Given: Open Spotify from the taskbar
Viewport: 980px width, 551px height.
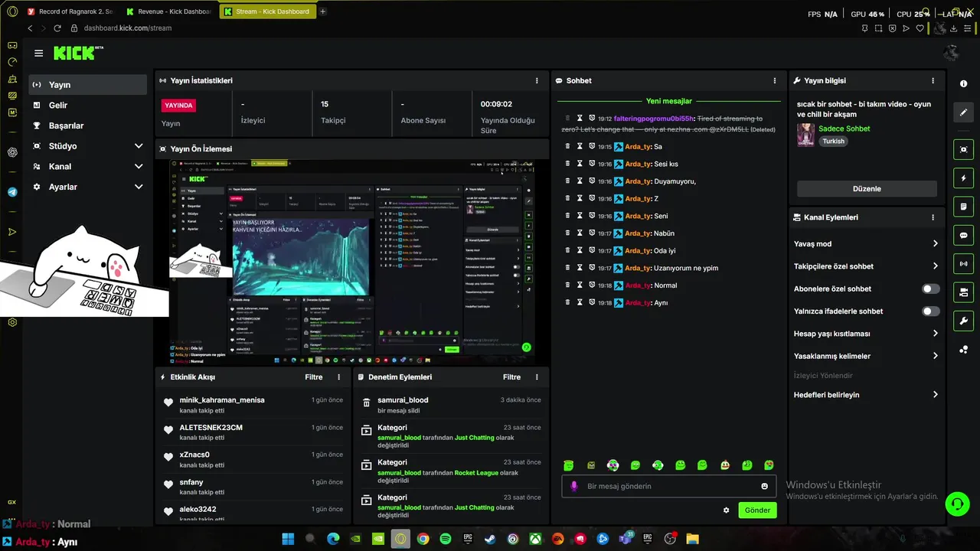Looking at the screenshot, I should point(446,539).
